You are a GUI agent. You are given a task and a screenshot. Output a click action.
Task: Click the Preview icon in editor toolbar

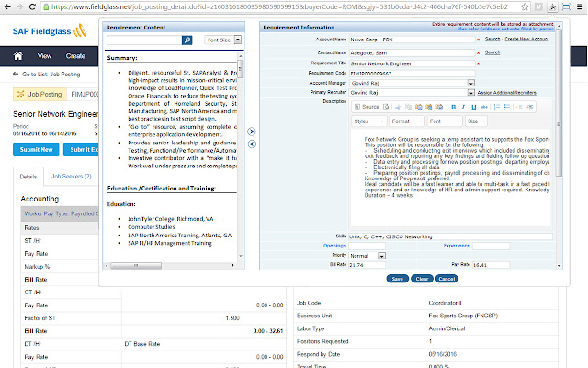386,107
